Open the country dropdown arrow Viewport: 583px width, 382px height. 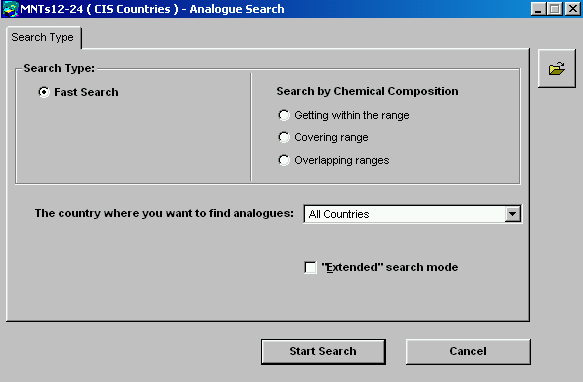coord(512,214)
